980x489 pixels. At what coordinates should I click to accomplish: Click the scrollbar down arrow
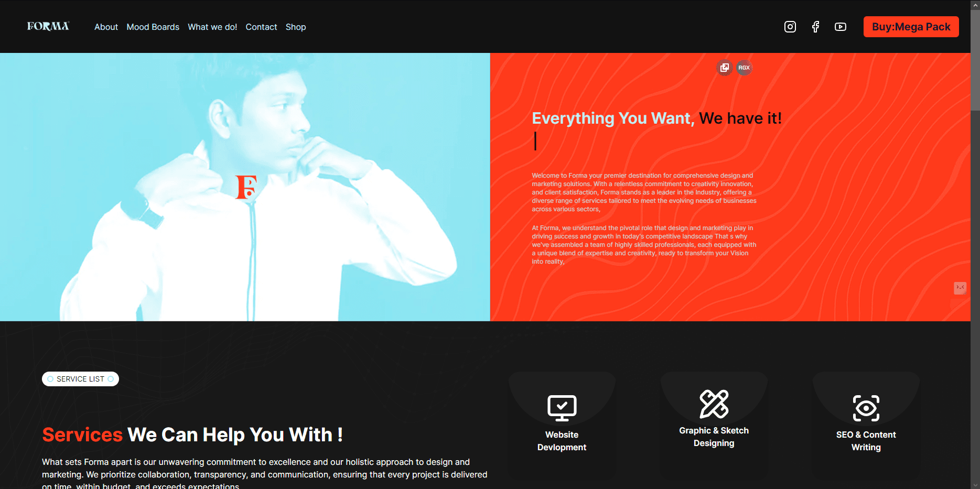coord(975,485)
